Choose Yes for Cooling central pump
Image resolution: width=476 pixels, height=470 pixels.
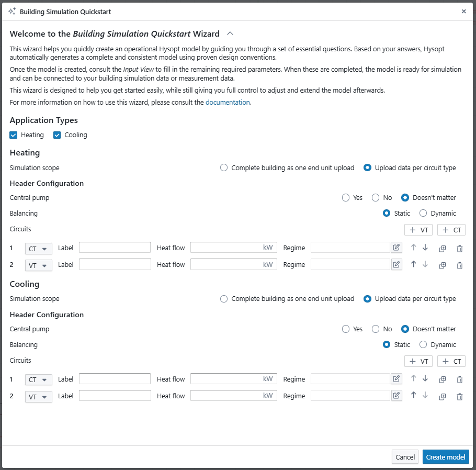[x=345, y=329]
